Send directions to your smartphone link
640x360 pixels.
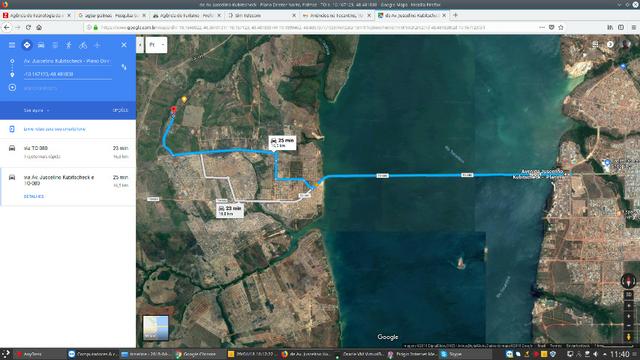coord(55,129)
